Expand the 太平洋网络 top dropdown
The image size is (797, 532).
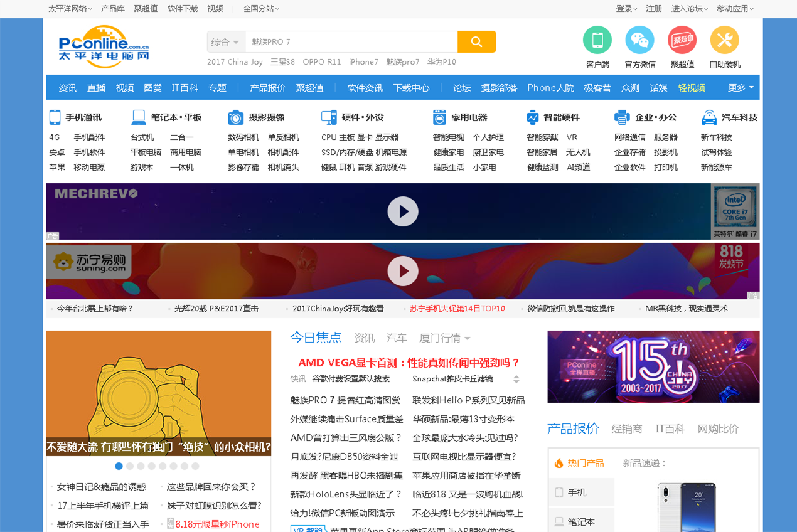pyautogui.click(x=70, y=9)
